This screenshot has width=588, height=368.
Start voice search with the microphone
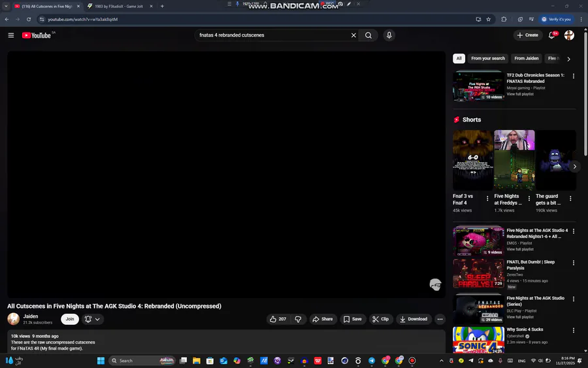pyautogui.click(x=389, y=35)
